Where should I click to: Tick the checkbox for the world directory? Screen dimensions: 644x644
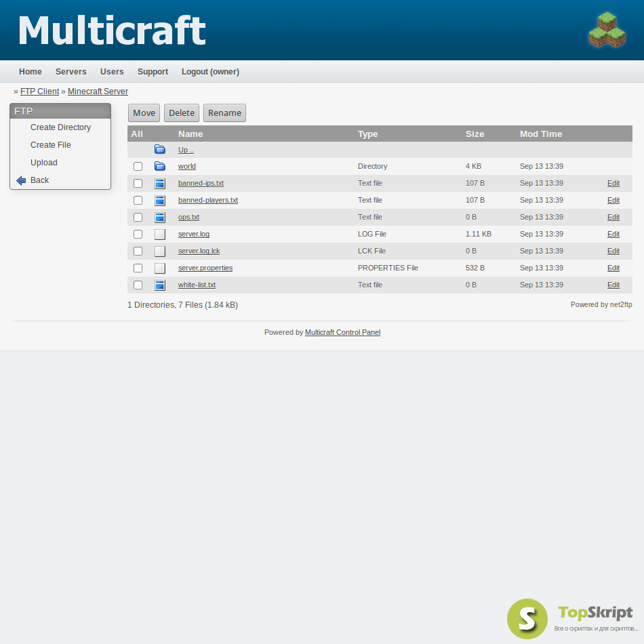(x=138, y=166)
